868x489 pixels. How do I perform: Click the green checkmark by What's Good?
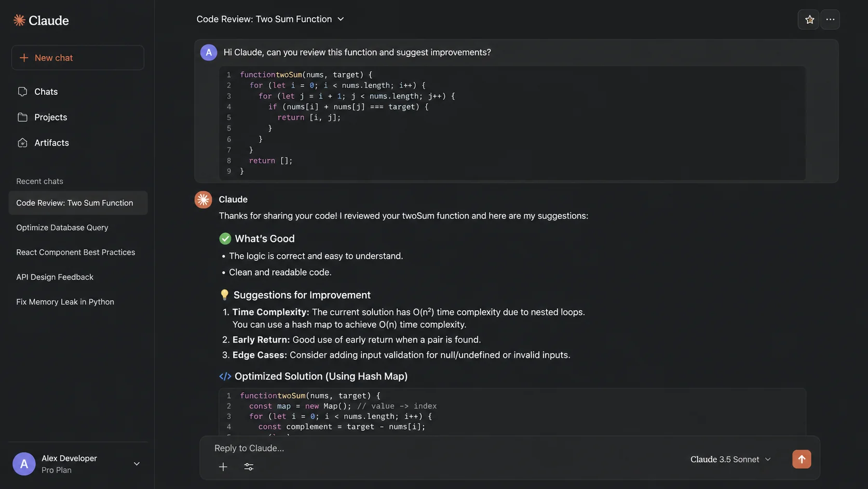coord(225,239)
